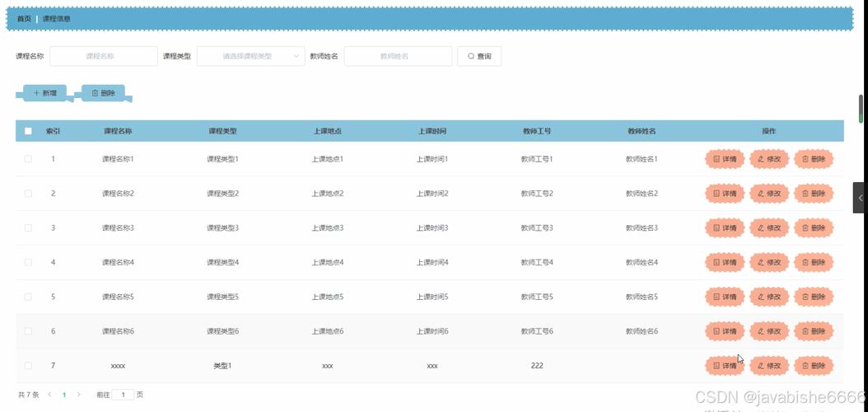Click the 新增 add button

[x=44, y=93]
